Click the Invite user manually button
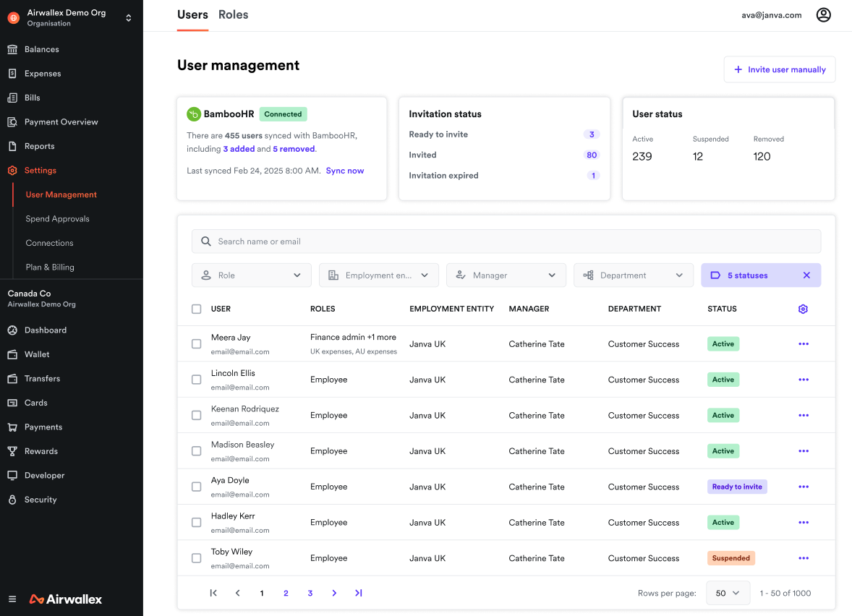 pos(779,69)
